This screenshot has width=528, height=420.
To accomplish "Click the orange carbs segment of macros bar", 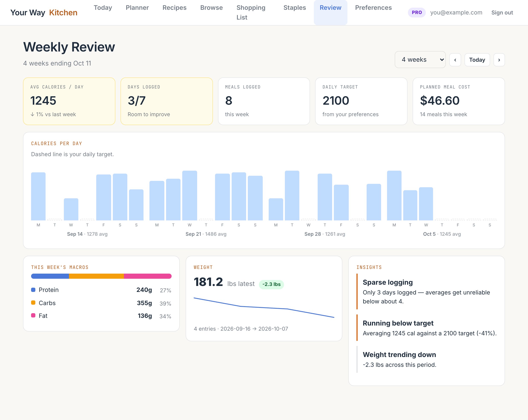I will [x=96, y=276].
